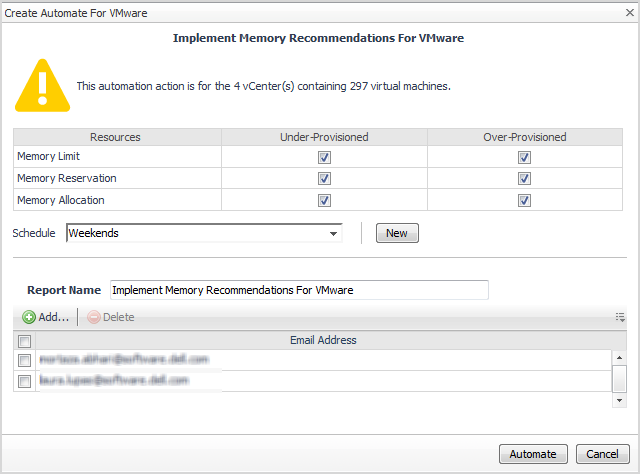Toggle Memory Limit Over-Provisioned checkbox
The image size is (640, 474).
[x=523, y=157]
